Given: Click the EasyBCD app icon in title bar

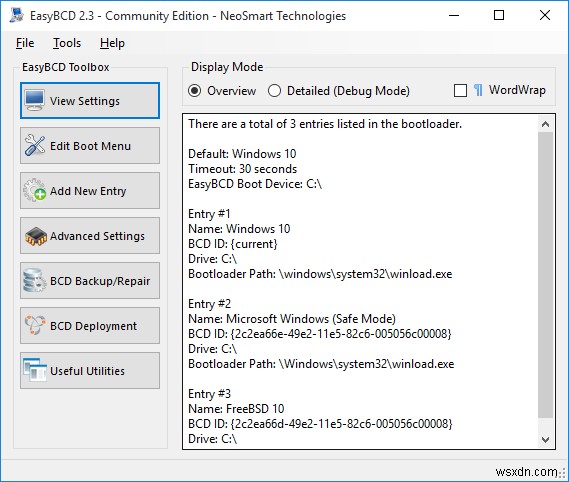Looking at the screenshot, I should tap(17, 15).
